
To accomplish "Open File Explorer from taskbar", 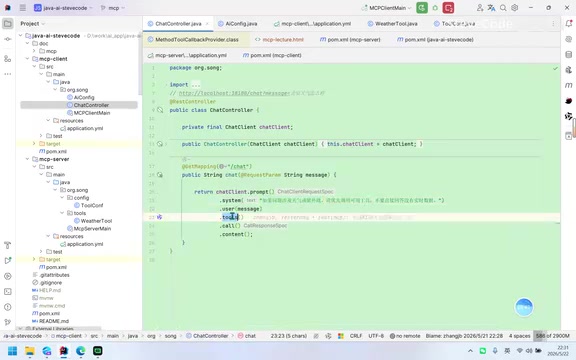I will pyautogui.click(x=29, y=351).
